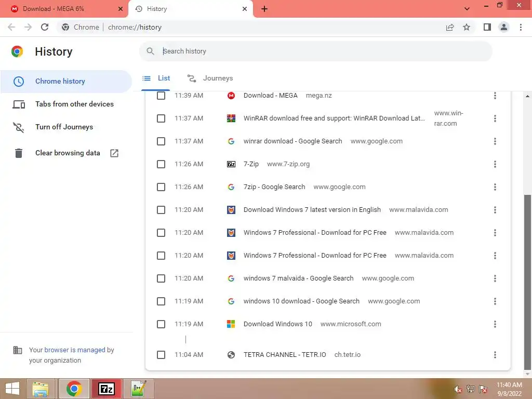532x399 pixels.
Task: Focus the Search history field
Action: [315, 51]
